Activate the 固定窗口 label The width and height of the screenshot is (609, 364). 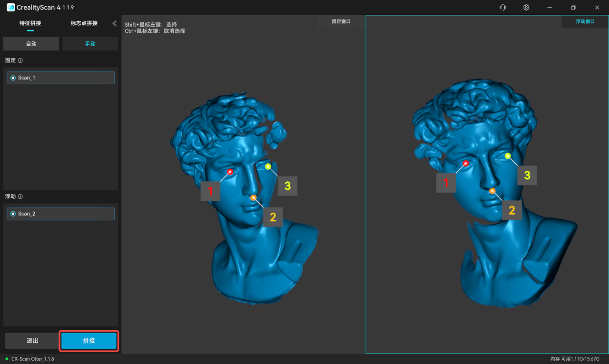(341, 21)
